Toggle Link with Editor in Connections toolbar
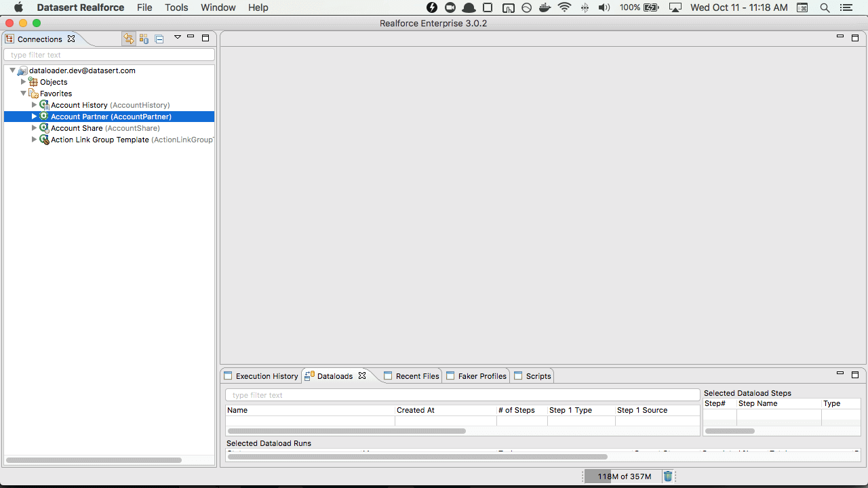Screen dimensions: 868x488 click(129, 39)
